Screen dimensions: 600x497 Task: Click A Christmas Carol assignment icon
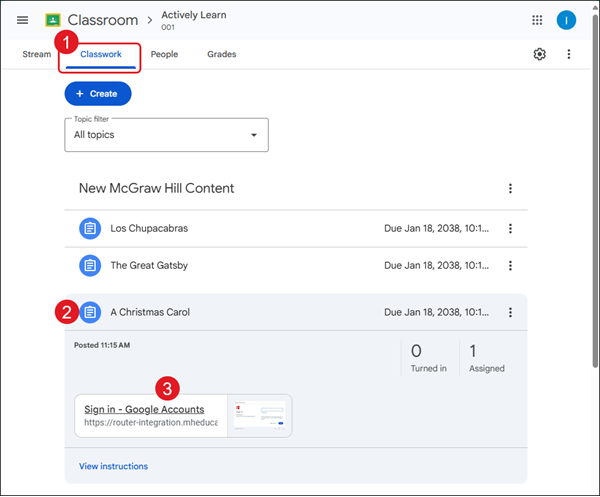(90, 312)
